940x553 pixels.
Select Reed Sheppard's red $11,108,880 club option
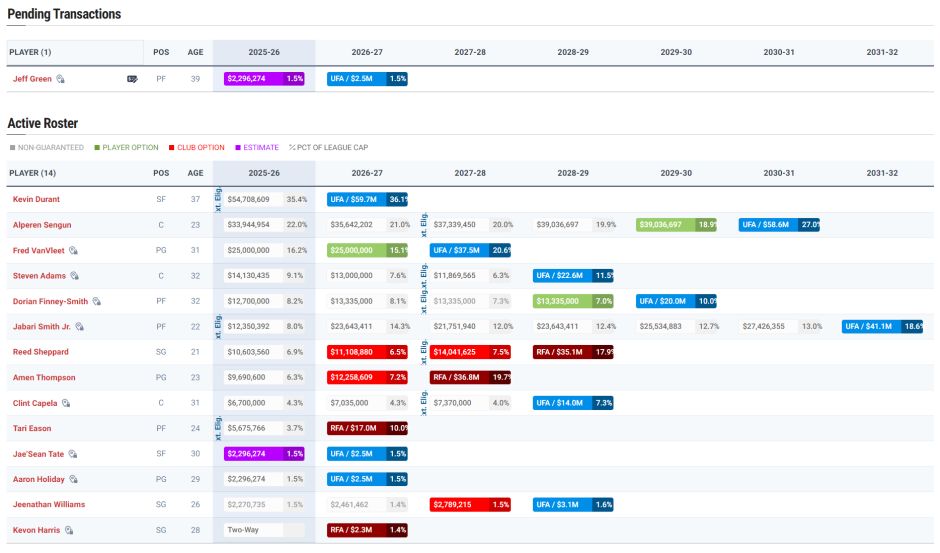coord(367,352)
